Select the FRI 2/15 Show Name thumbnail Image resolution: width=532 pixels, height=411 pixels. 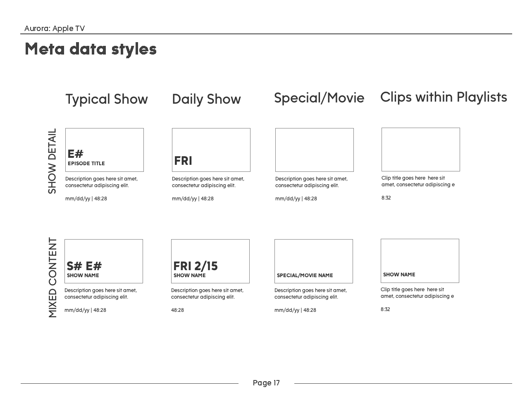point(210,261)
